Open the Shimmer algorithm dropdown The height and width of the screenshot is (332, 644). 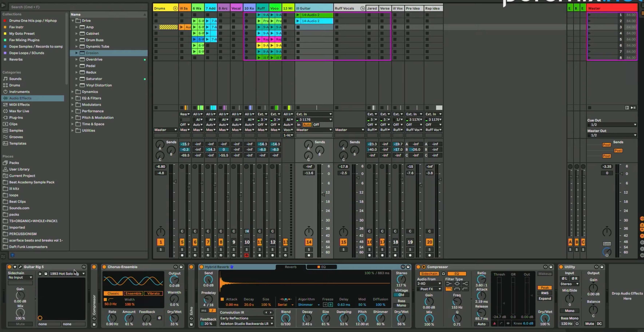[x=309, y=305]
